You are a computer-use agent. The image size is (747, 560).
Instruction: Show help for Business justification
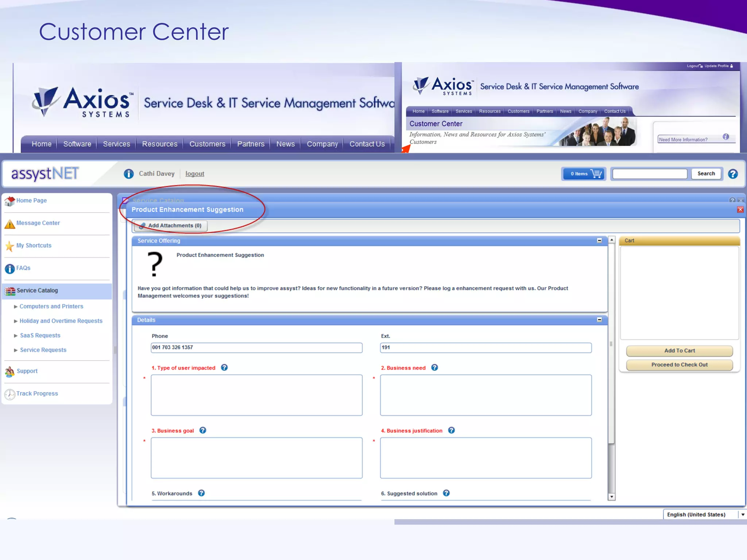pyautogui.click(x=451, y=430)
